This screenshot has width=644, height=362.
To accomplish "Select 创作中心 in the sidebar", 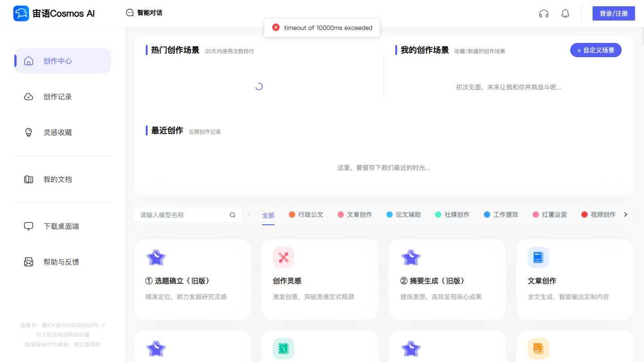I will [x=63, y=61].
